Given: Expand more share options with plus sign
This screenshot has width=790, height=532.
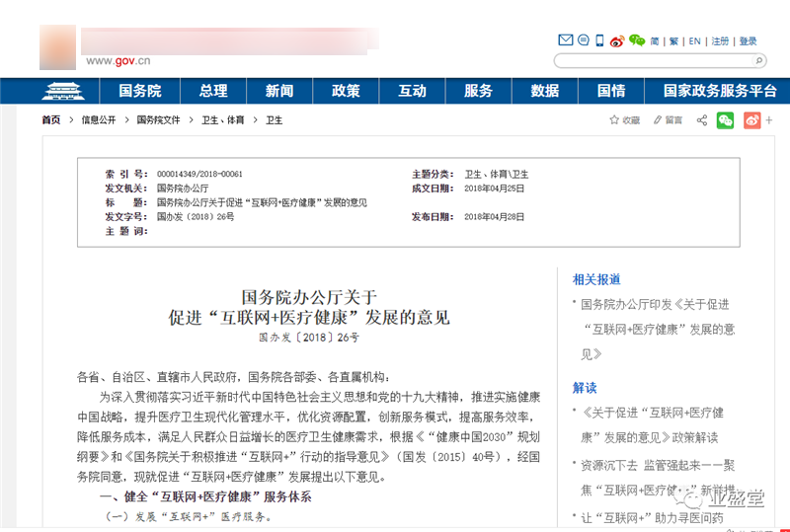Looking at the screenshot, I should pos(770,120).
